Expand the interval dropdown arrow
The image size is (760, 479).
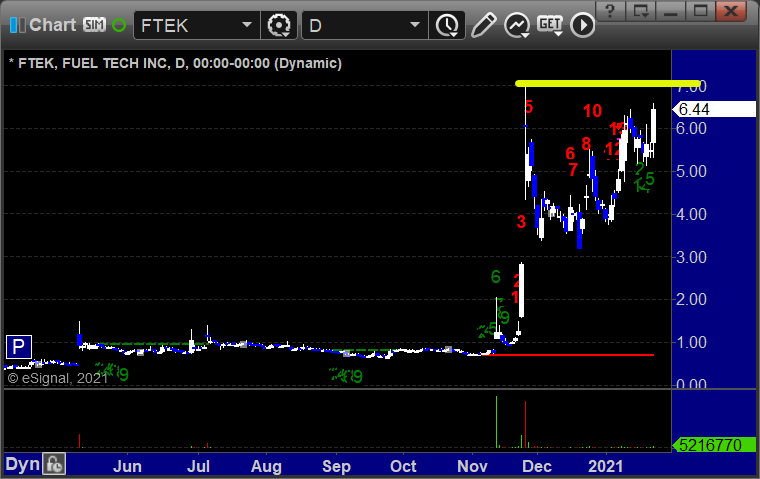[x=415, y=25]
